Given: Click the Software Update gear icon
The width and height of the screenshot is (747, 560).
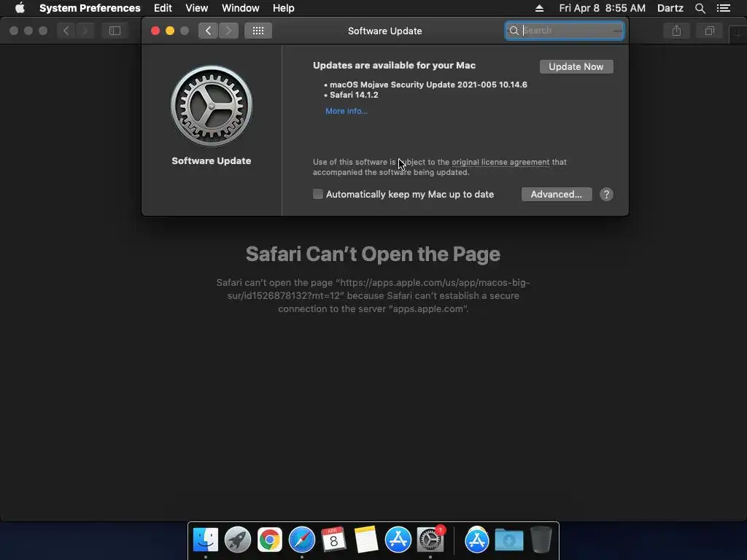Looking at the screenshot, I should coord(212,106).
